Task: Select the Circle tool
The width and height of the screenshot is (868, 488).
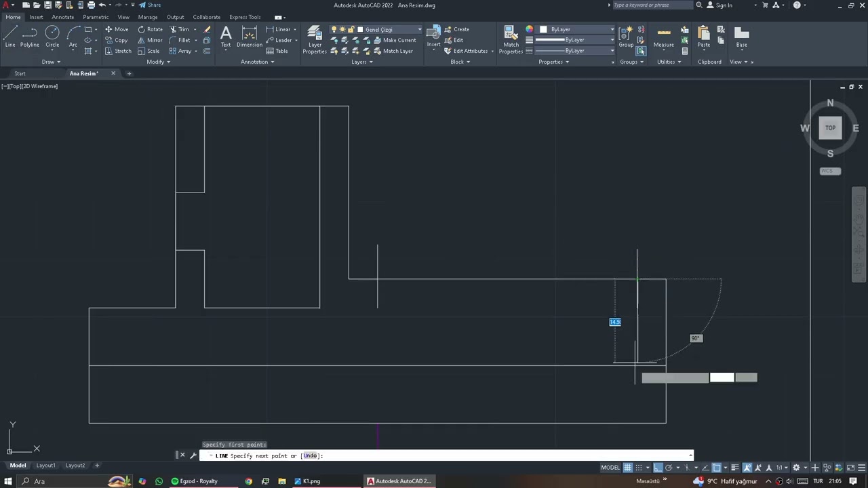Action: click(52, 37)
